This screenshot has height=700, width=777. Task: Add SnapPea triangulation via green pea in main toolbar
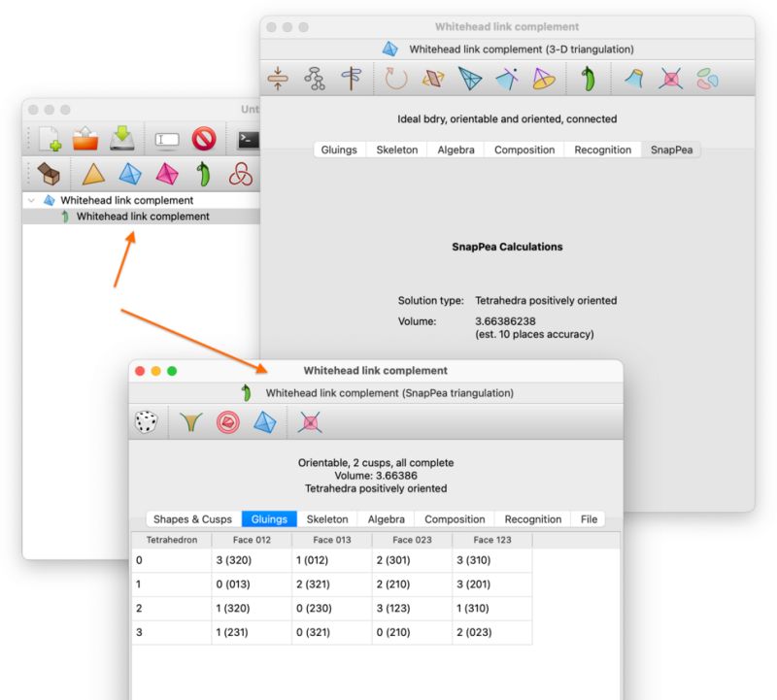203,174
